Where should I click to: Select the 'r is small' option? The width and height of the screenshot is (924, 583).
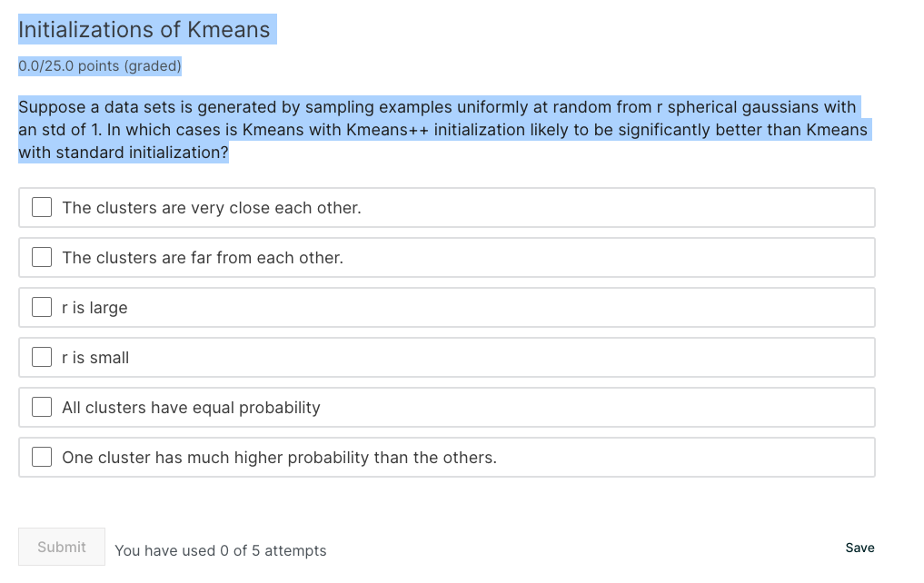[x=41, y=357]
